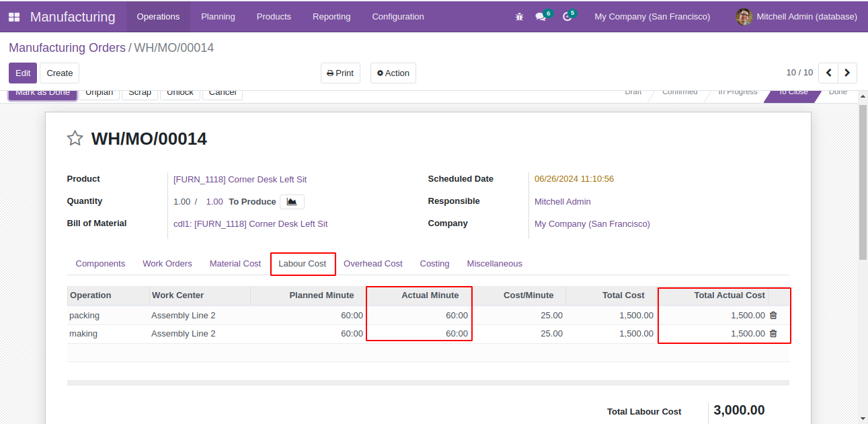Open the My Company (San Francisco) company link
Image resolution: width=868 pixels, height=424 pixels.
click(592, 223)
